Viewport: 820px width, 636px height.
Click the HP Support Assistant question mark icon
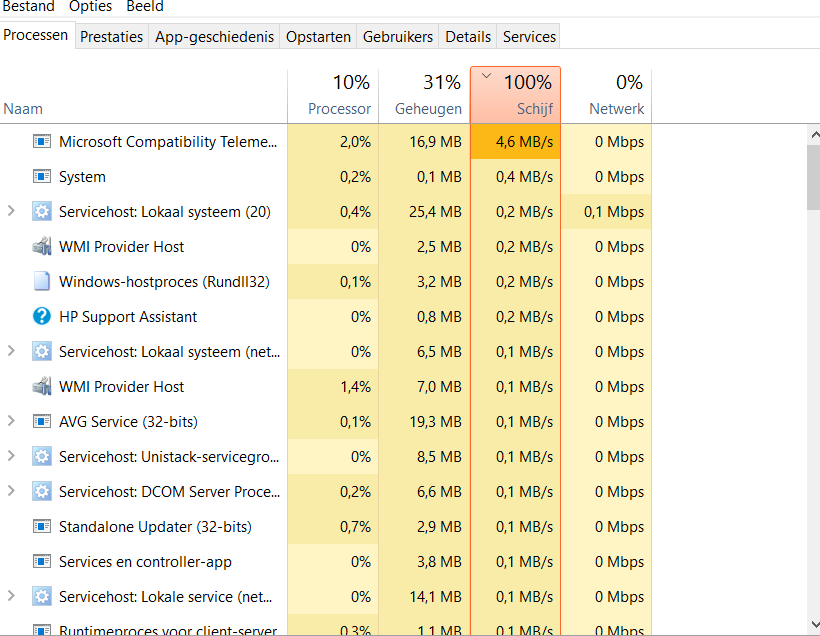click(x=42, y=316)
